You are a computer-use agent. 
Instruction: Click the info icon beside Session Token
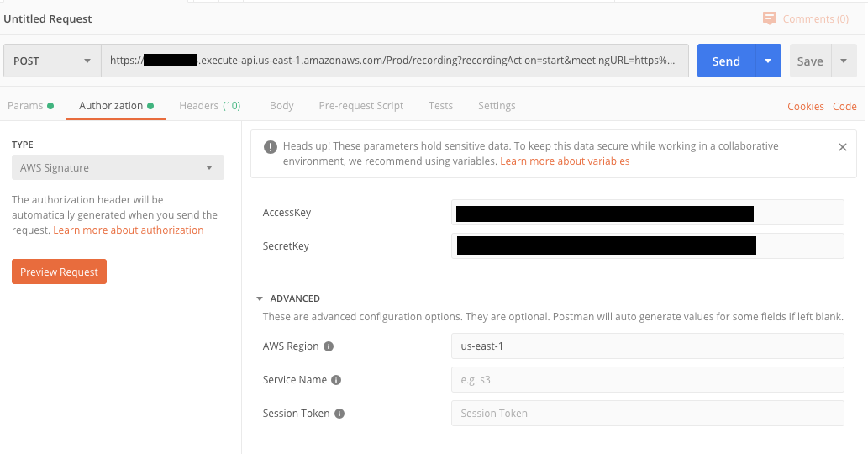[339, 414]
